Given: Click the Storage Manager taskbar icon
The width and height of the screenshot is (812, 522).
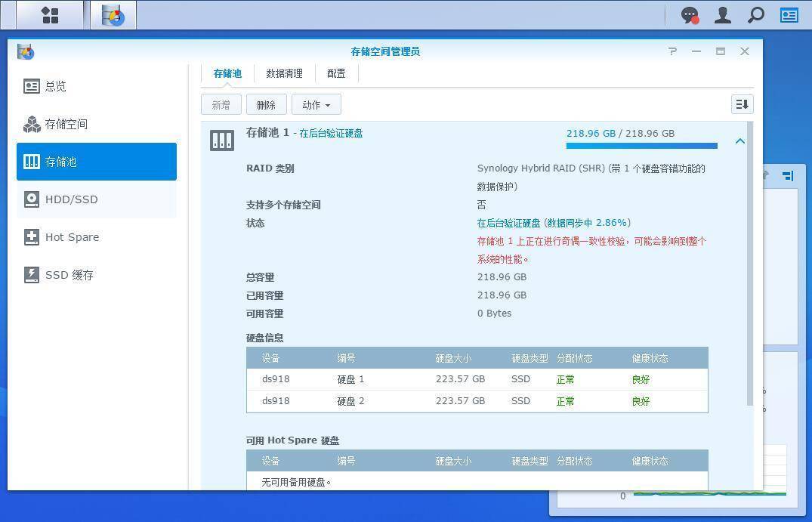Looking at the screenshot, I should click(113, 15).
